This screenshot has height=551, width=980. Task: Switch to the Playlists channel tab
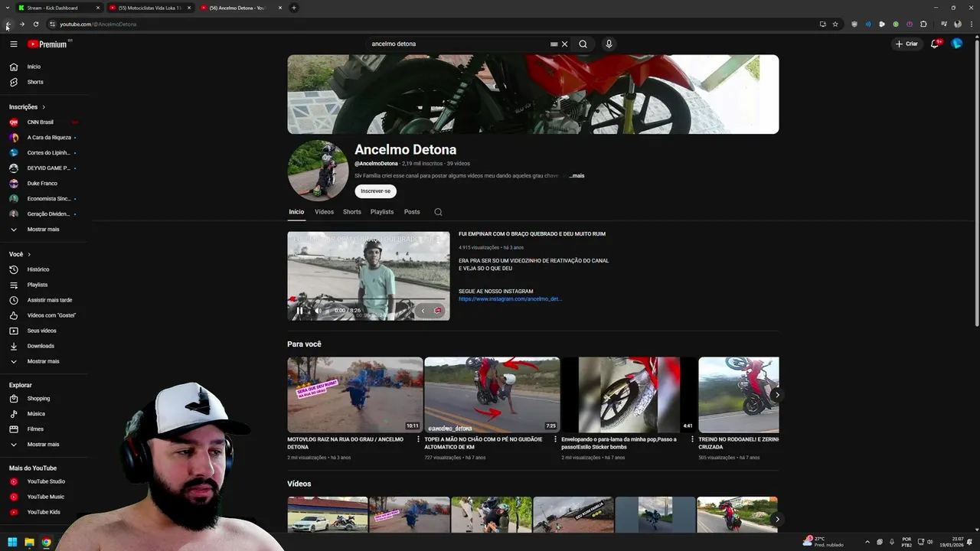click(382, 212)
